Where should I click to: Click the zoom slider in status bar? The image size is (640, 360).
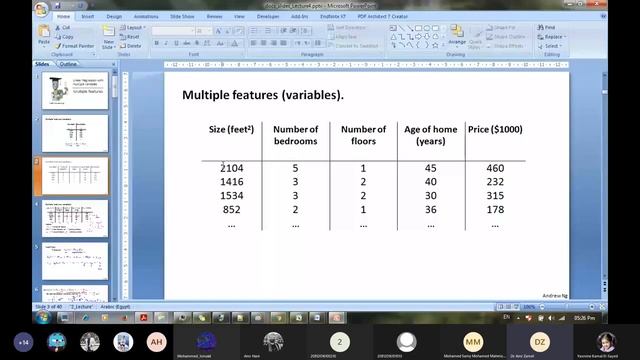click(x=567, y=307)
